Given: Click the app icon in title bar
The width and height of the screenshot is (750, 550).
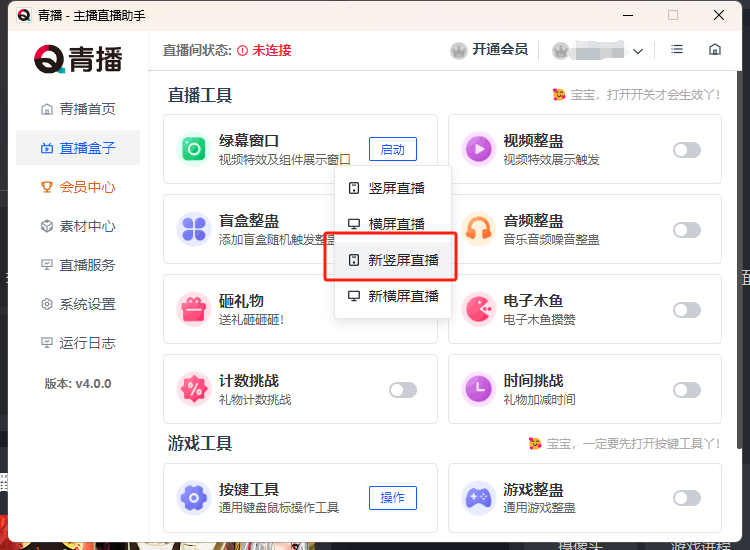Looking at the screenshot, I should tap(24, 15).
